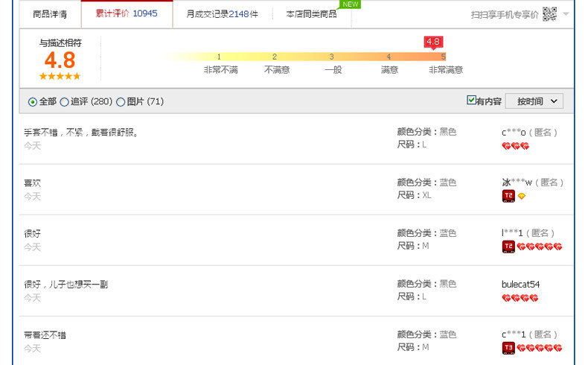588x365 pixels.
Task: Click the QR code icon
Action: (x=549, y=13)
